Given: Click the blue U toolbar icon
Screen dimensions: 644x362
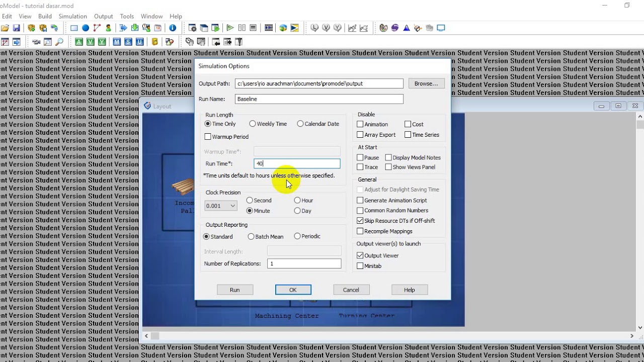Looking at the screenshot, I should (140, 42).
